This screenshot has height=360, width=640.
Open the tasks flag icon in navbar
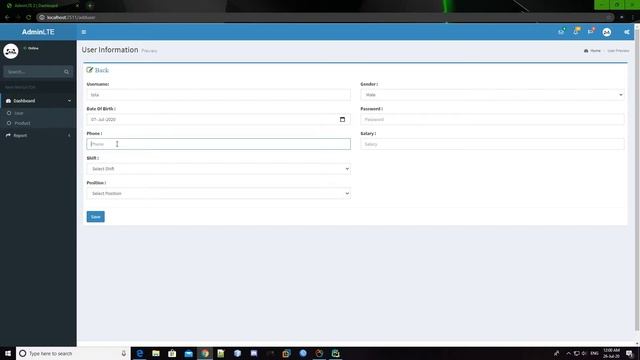tap(591, 31)
